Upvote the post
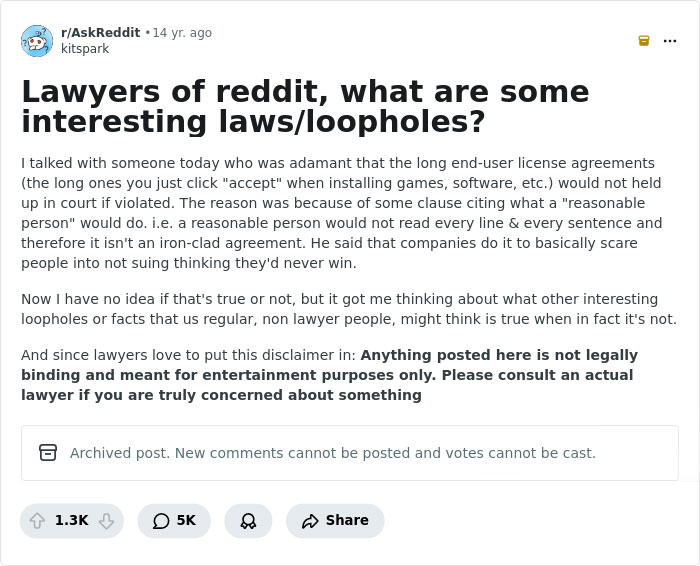Screen dimensions: 700x566 pyautogui.click(x=37, y=520)
